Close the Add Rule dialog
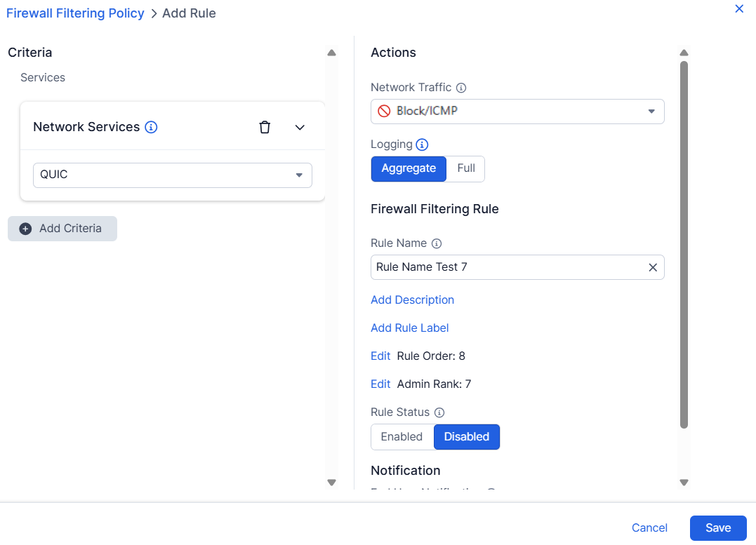The image size is (756, 545). coord(739,8)
